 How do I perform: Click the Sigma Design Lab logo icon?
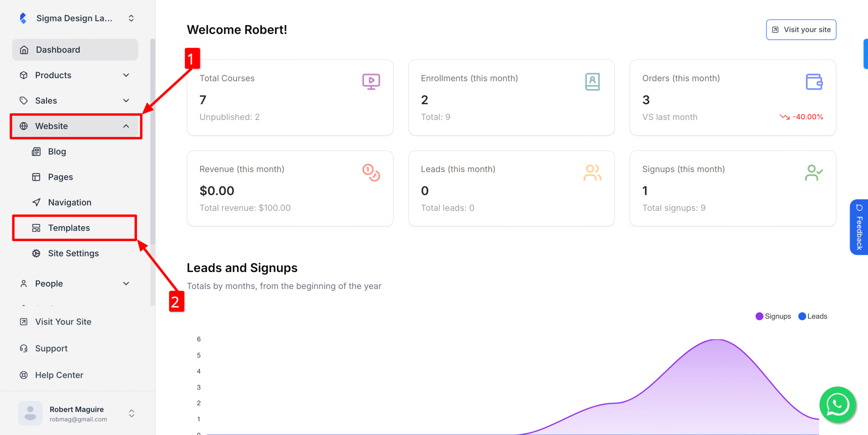23,18
